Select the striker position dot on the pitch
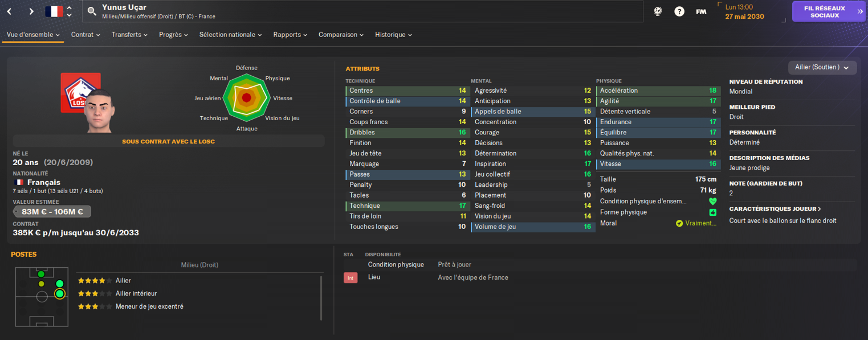The image size is (868, 340). (41, 275)
